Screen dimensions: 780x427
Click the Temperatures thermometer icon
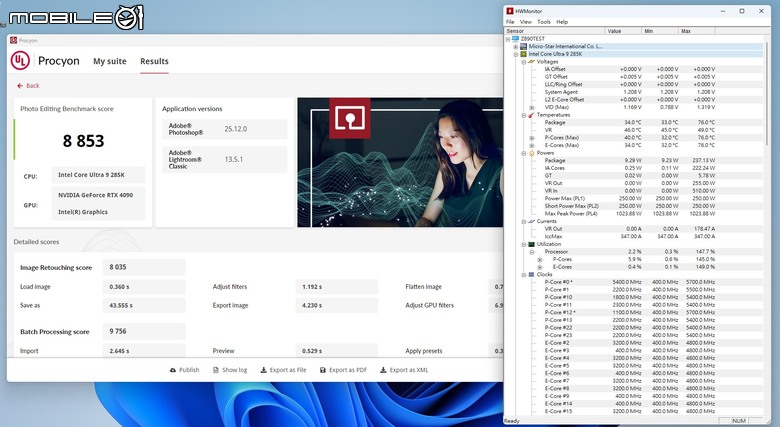click(x=531, y=114)
